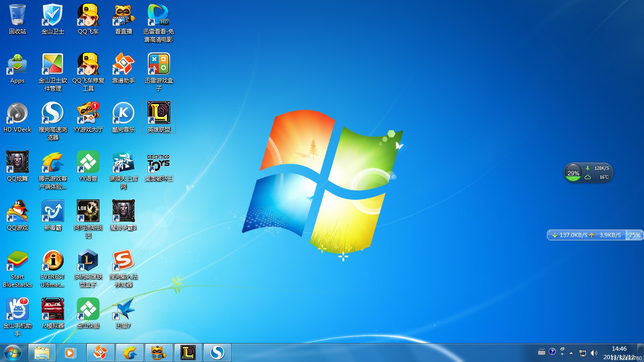The width and height of the screenshot is (644, 362).
Task: Select 搜狗输入法修复器 shortcut
Action: coord(124,268)
